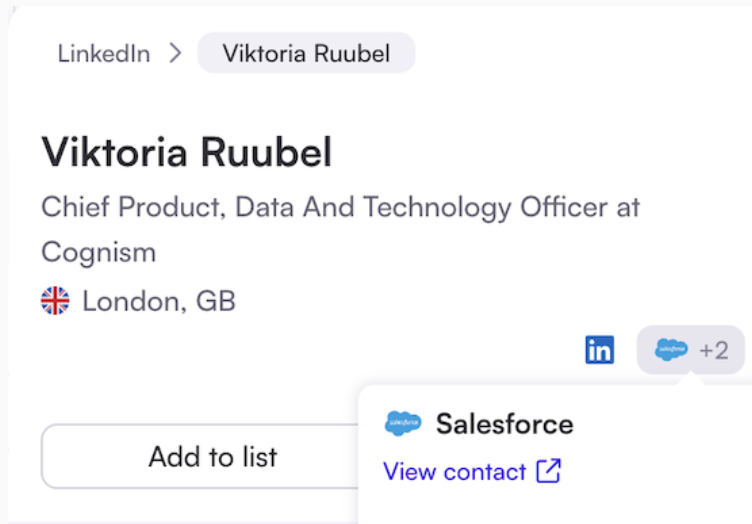
Task: Click the 'Cognism' company name text
Action: tap(99, 252)
